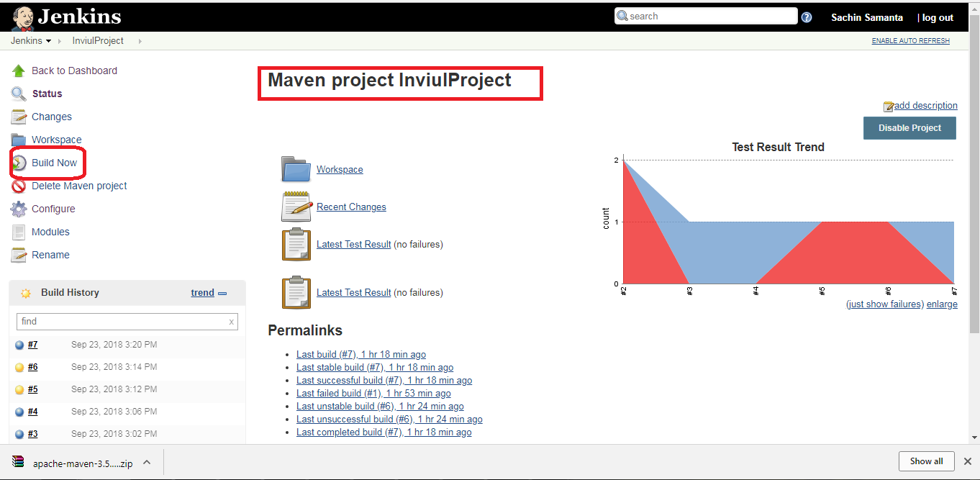Open the apache-maven download options chevron
Image resolution: width=980 pixels, height=480 pixels.
click(146, 462)
